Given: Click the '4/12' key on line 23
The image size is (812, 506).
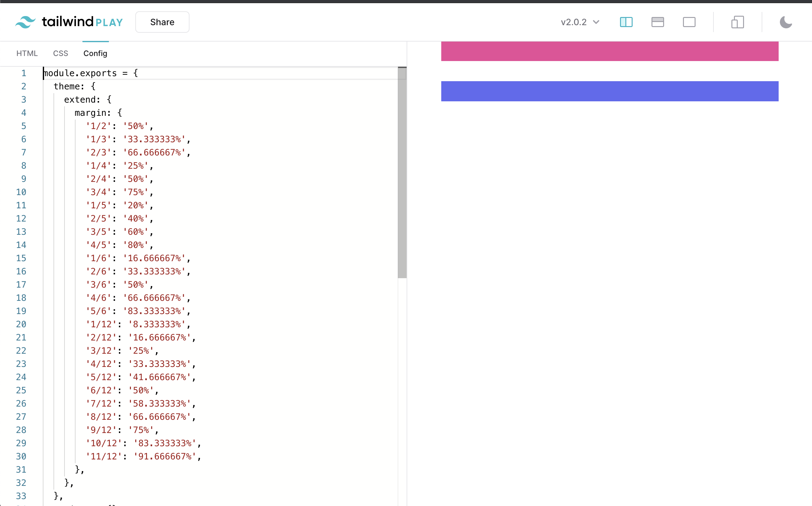Looking at the screenshot, I should [x=101, y=364].
